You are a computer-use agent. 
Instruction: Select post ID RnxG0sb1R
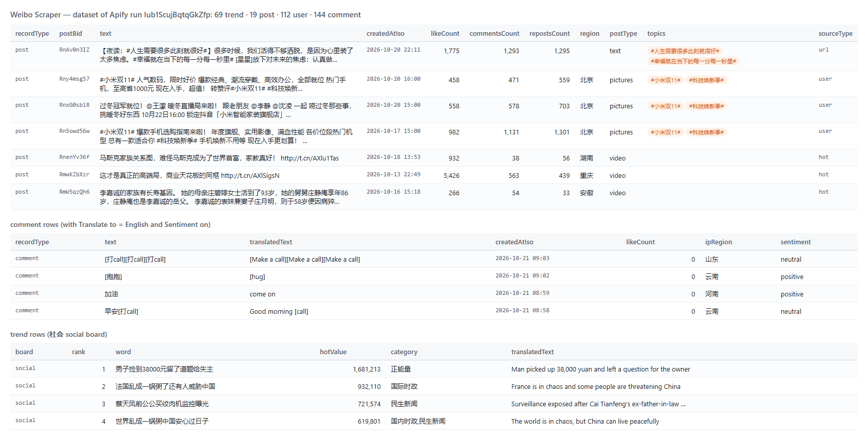(74, 105)
